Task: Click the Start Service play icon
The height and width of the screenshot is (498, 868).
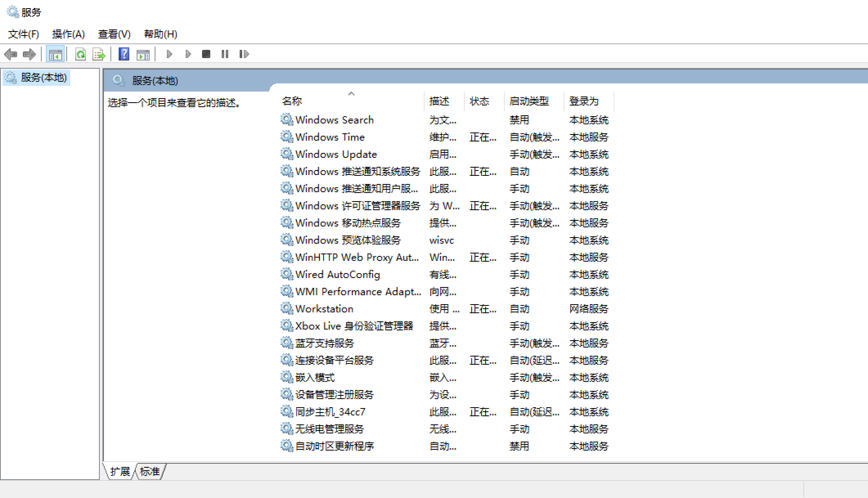Action: (x=169, y=54)
